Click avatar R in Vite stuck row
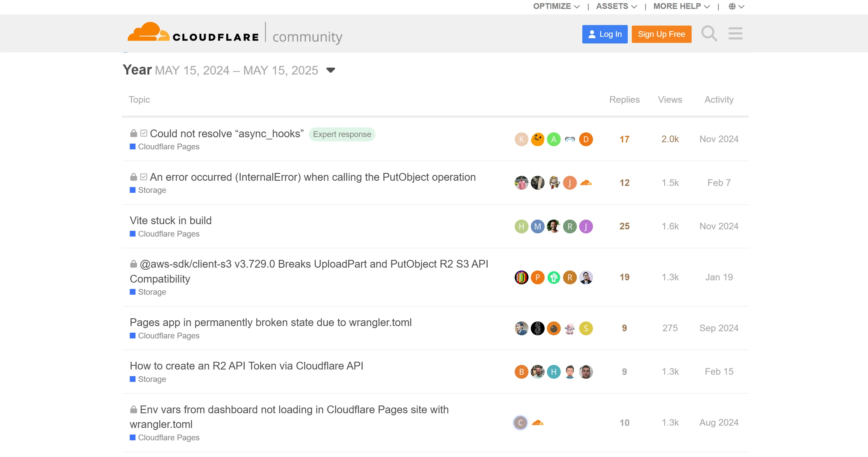This screenshot has width=868, height=457. point(570,226)
